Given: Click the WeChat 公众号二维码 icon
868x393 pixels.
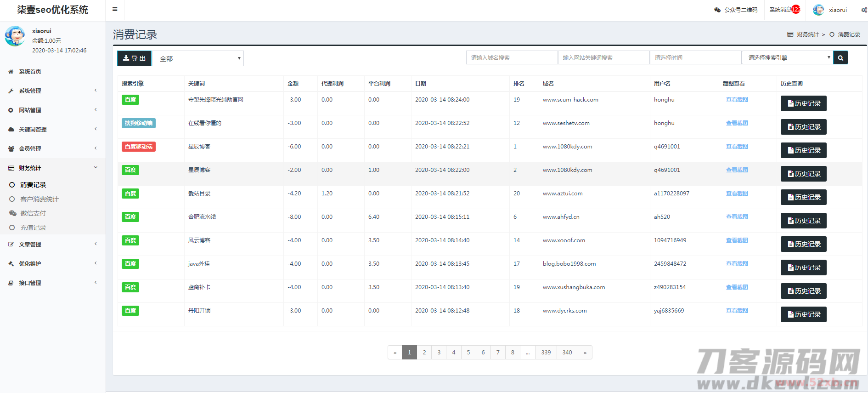Looking at the screenshot, I should pos(717,10).
